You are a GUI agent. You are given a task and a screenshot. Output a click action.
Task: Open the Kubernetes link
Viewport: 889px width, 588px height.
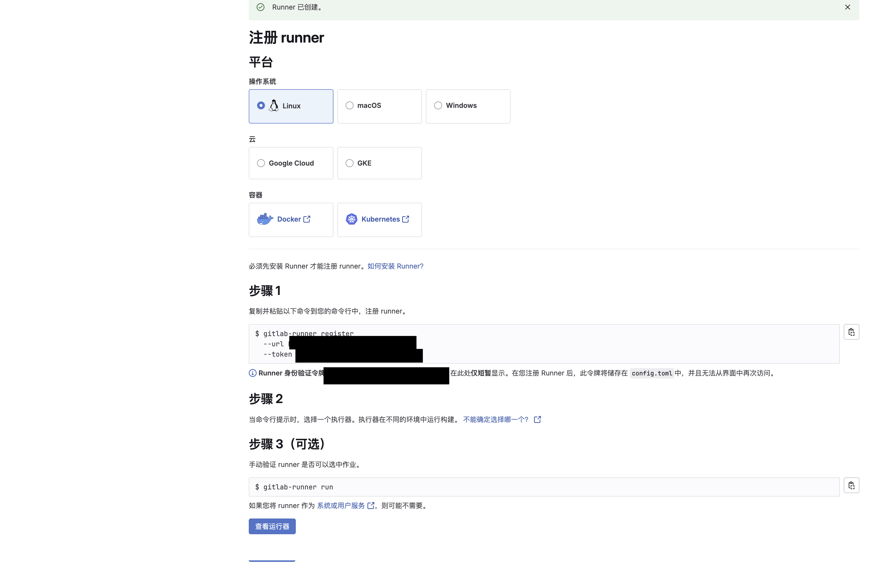(x=381, y=219)
